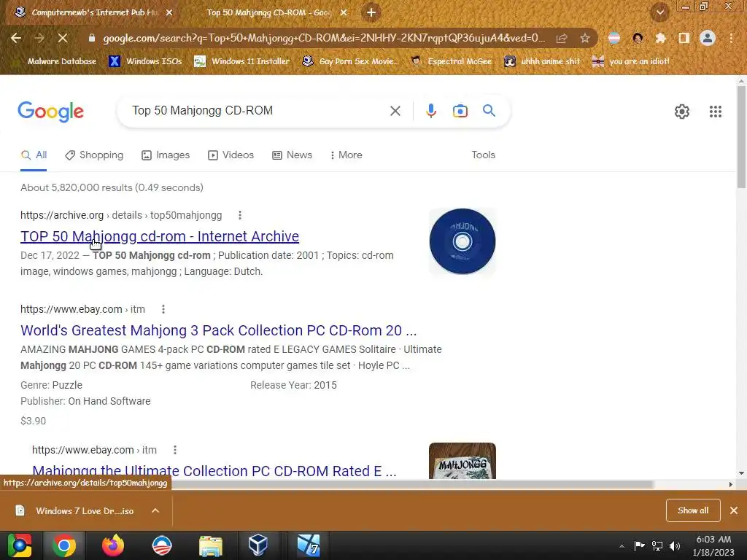Open Malware Database bookmark
The image size is (747, 560).
click(55, 61)
